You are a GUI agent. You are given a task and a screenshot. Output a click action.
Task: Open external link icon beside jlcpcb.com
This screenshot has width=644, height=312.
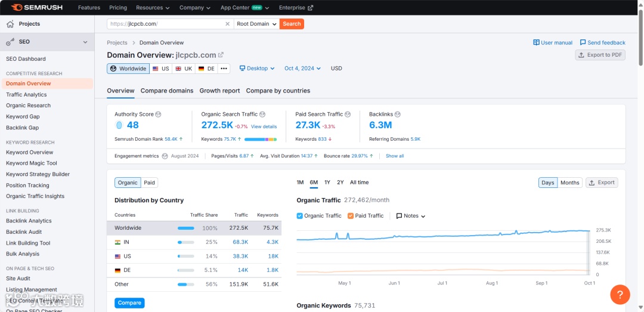point(221,55)
